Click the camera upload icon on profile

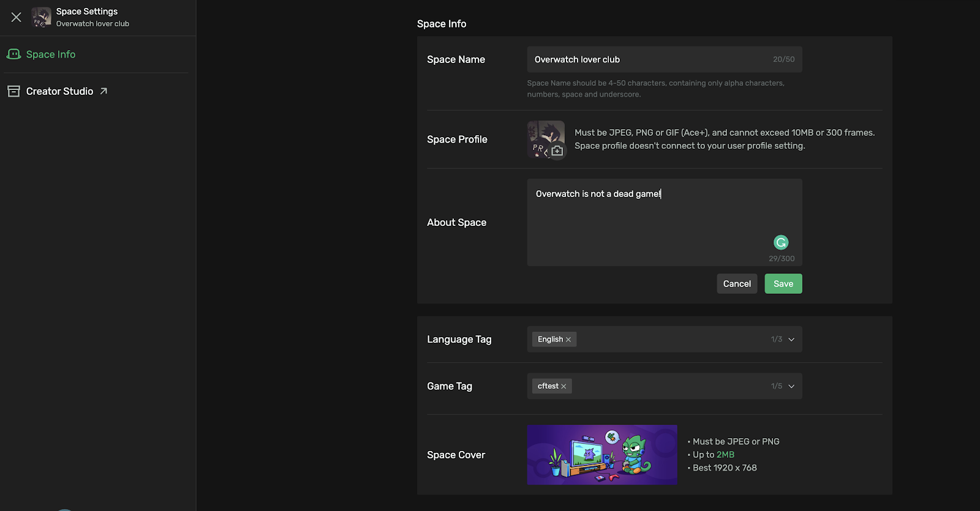(x=557, y=151)
